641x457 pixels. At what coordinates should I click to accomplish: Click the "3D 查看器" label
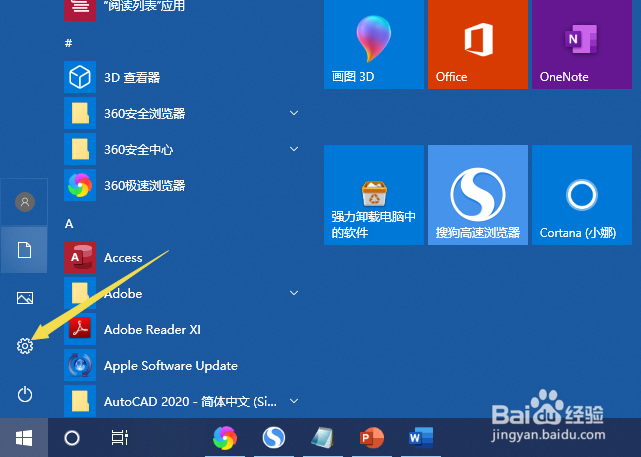pyautogui.click(x=132, y=78)
